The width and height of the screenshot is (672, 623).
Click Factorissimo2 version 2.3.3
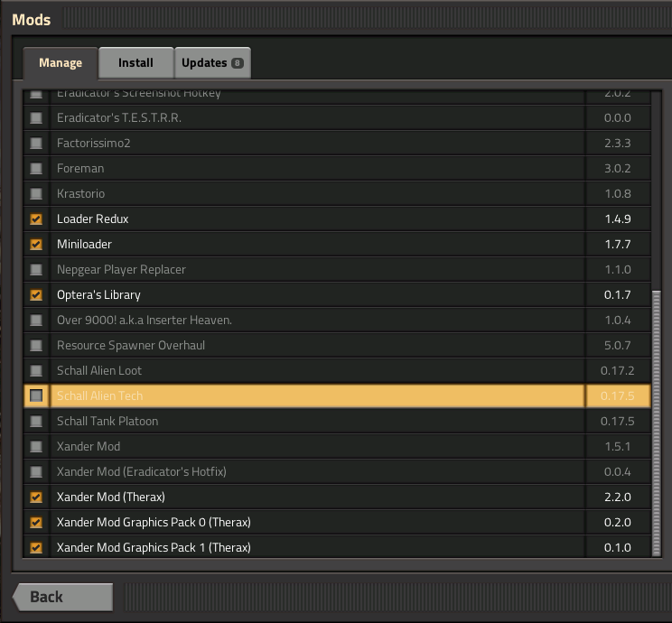618,144
